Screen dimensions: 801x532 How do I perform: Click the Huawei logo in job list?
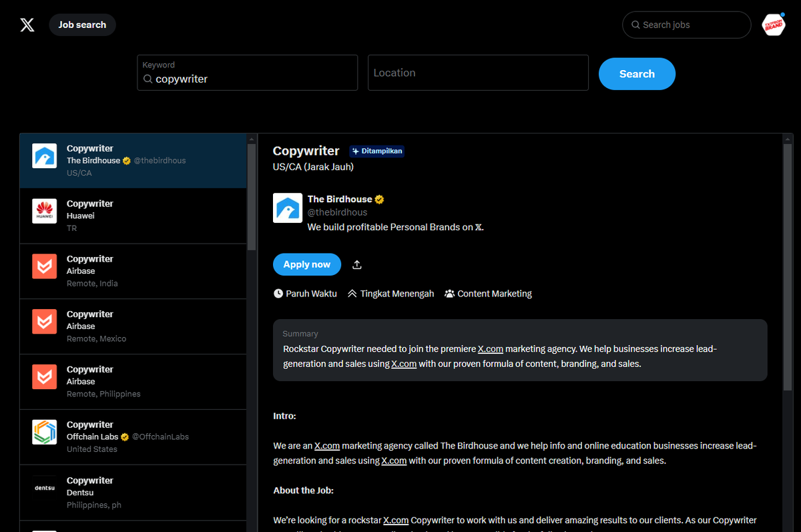(x=45, y=212)
